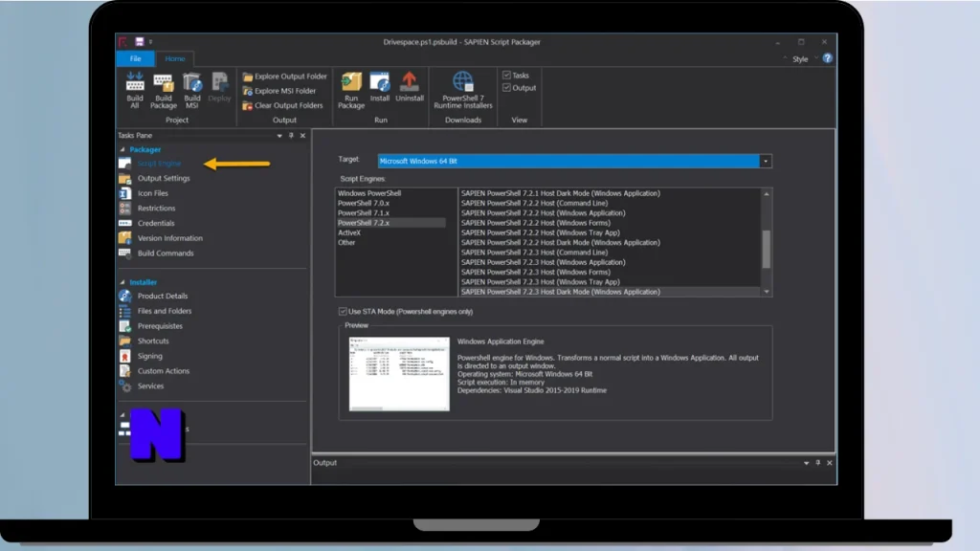Collapse the Packager section
This screenshot has height=551, width=980.
[122, 149]
